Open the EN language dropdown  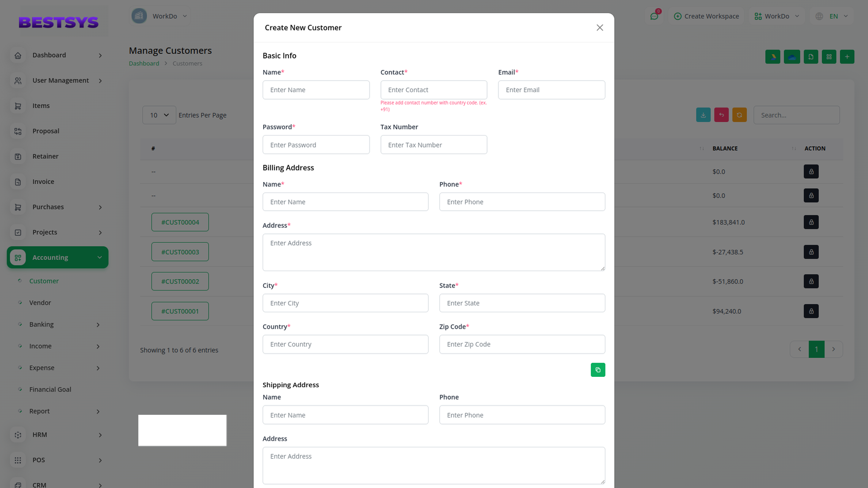[833, 16]
